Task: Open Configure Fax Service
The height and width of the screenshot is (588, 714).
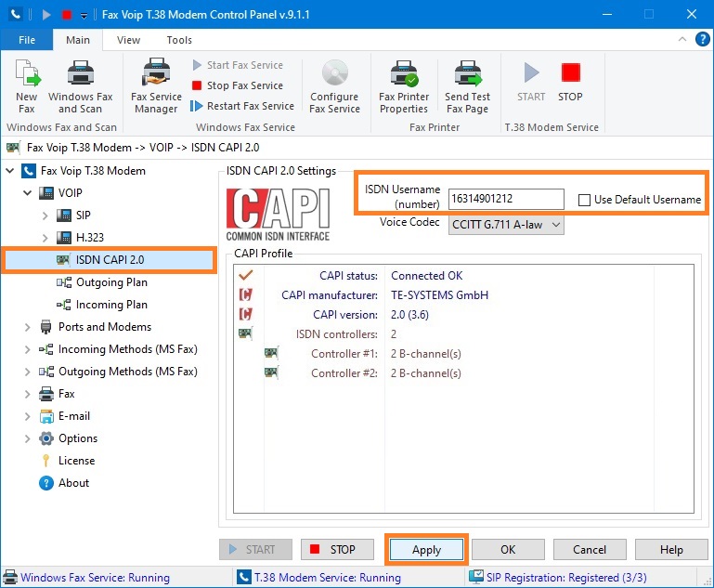Action: 334,86
